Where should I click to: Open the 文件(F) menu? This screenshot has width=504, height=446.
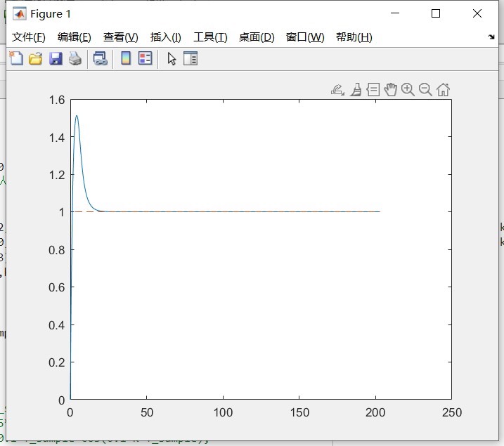29,37
